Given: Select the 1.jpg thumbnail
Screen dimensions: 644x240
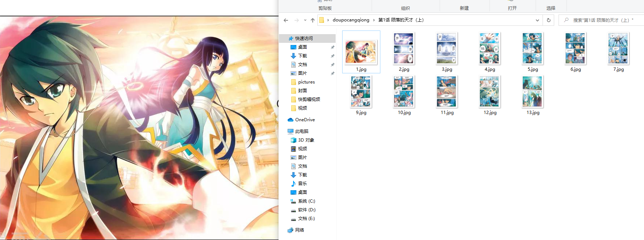Looking at the screenshot, I should click(x=361, y=52).
